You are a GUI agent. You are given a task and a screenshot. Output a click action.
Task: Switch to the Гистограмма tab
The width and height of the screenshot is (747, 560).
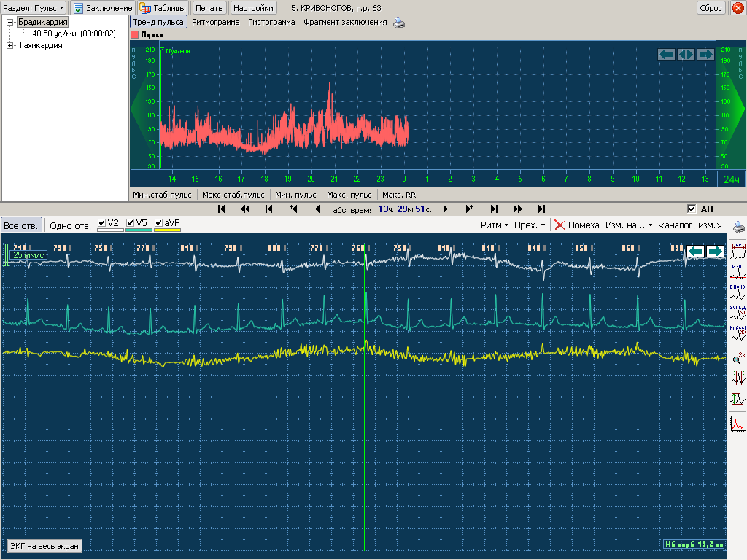271,22
